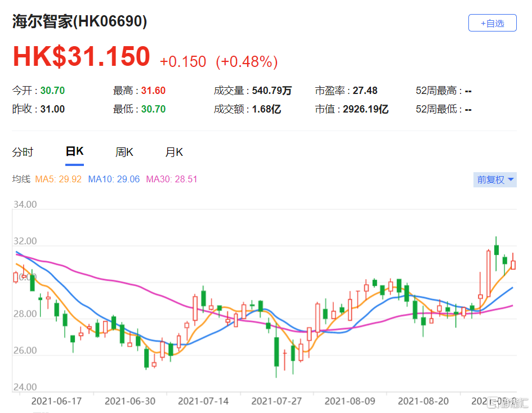Click the last red candlestick on the chart
Viewport: 532px width, 413px height.
coord(513,264)
